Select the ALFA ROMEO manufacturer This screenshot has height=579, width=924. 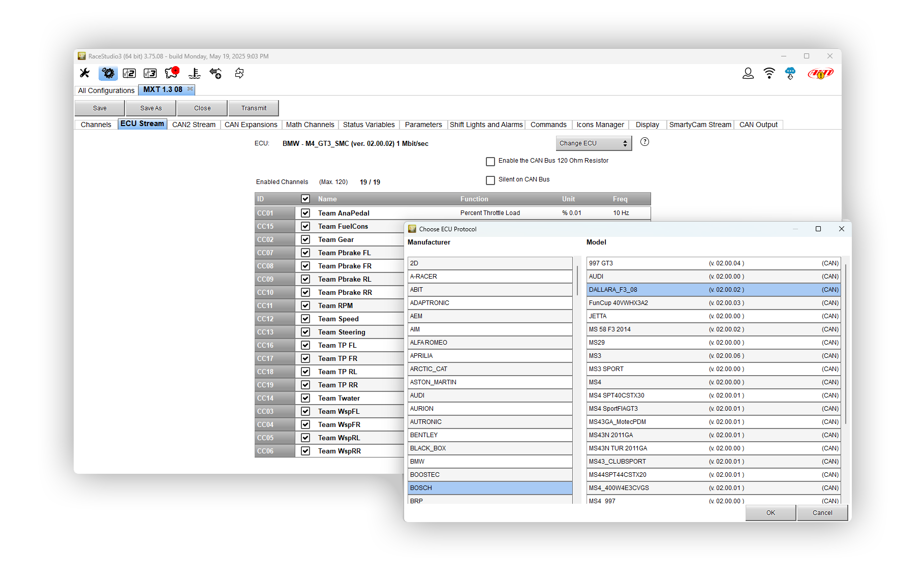pyautogui.click(x=490, y=343)
